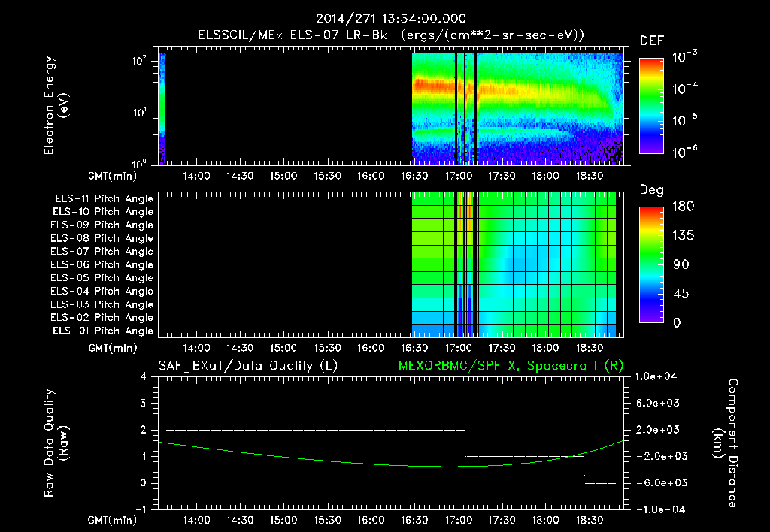
Task: Click the plot timestamp 2014/271 13:34:00.000
Action: coord(391,19)
